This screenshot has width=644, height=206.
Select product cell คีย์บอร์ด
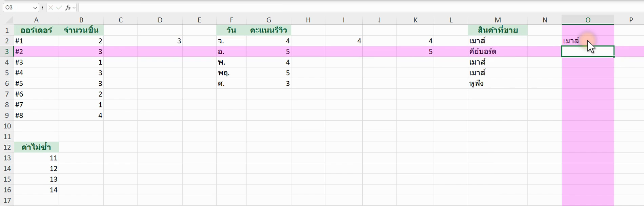[498, 52]
